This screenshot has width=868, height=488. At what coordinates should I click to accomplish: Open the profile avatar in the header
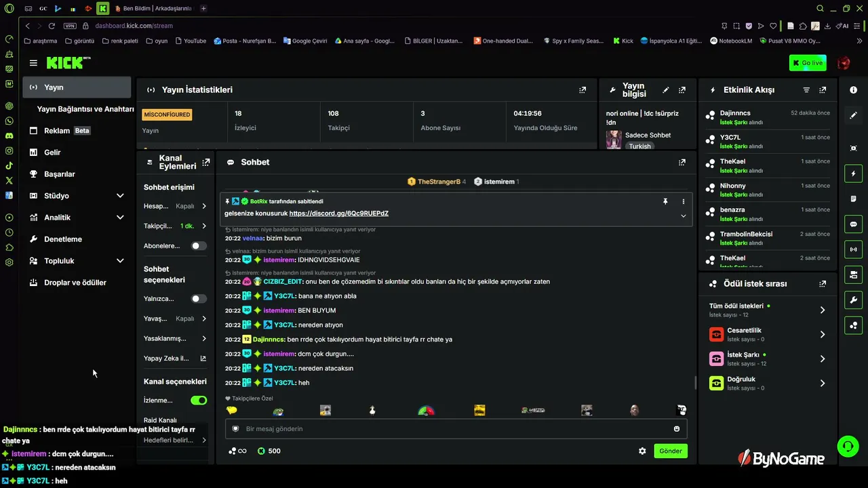[844, 63]
